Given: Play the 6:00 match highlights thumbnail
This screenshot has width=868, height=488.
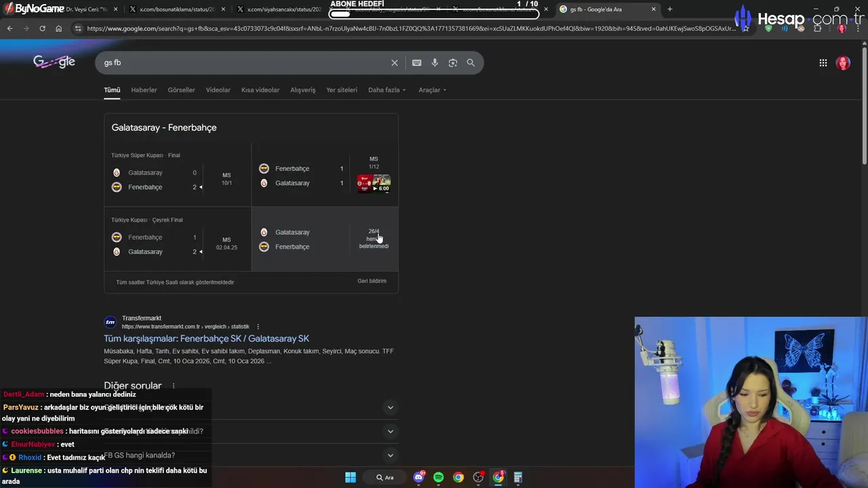Looking at the screenshot, I should click(x=374, y=184).
